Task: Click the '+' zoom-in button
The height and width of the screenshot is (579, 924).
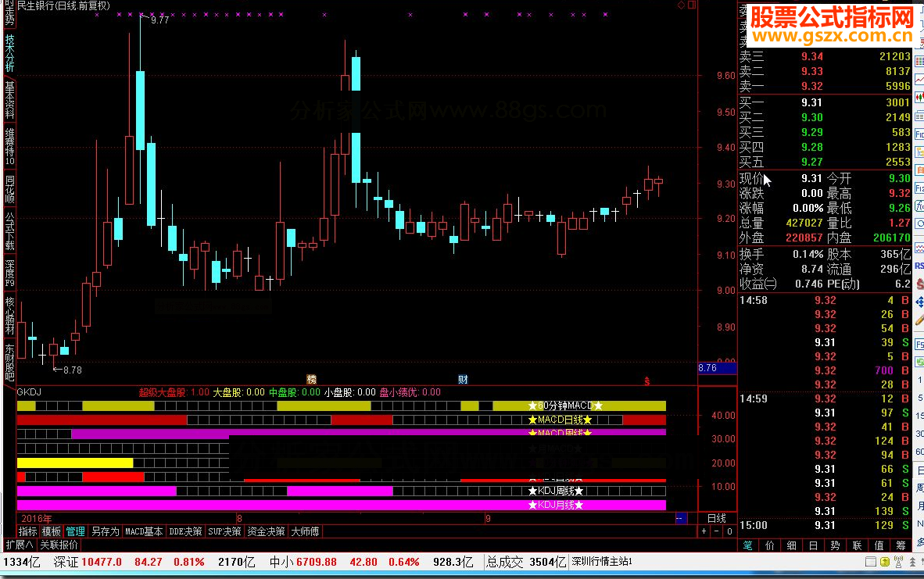Action: pos(704,531)
